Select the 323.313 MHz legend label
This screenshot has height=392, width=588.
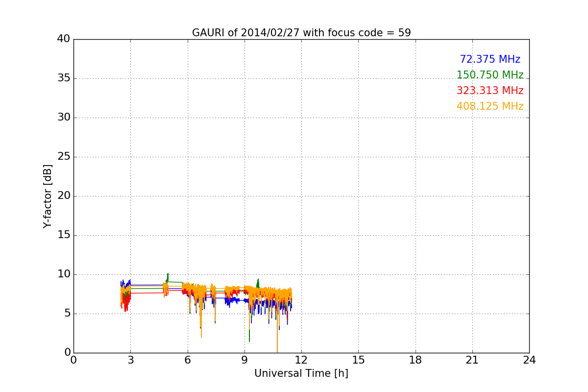coord(490,91)
